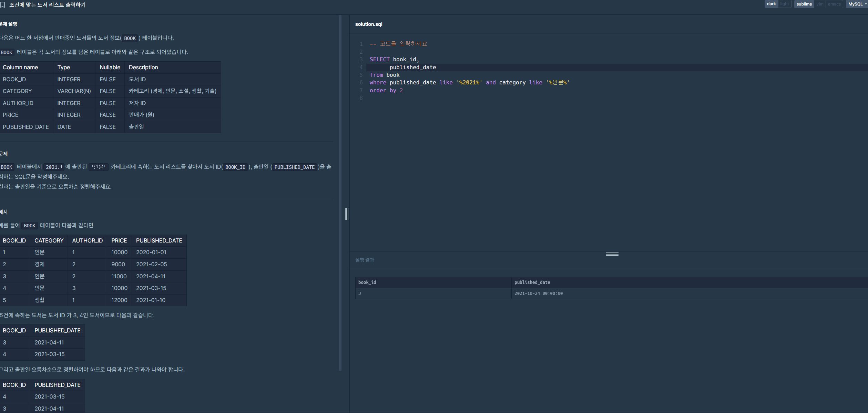This screenshot has height=413, width=868.
Task: Click the 'order by 2' editor line
Action: pos(386,91)
